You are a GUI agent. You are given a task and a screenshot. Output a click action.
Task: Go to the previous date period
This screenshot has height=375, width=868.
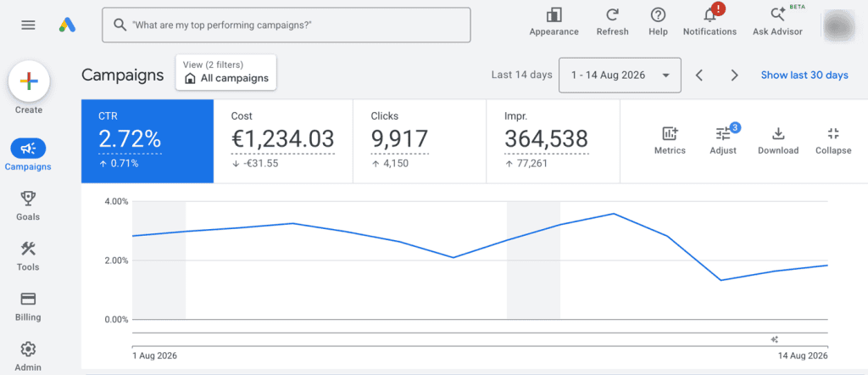[x=699, y=76]
